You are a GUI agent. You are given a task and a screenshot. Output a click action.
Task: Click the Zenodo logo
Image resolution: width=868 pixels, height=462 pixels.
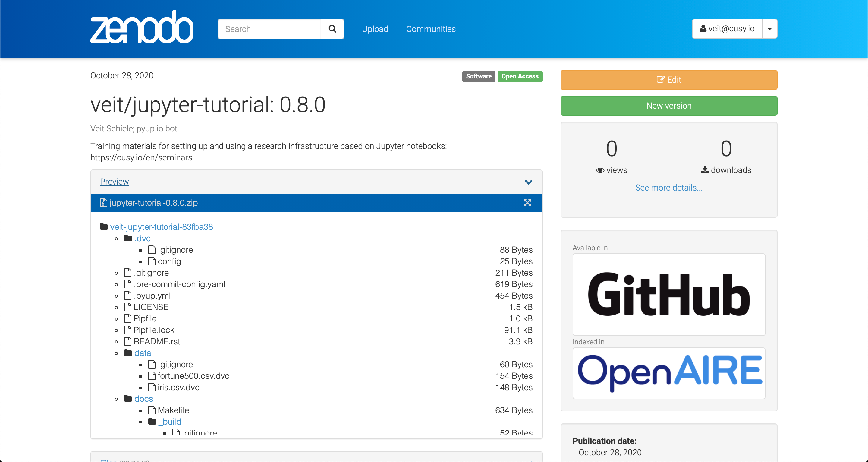142,27
